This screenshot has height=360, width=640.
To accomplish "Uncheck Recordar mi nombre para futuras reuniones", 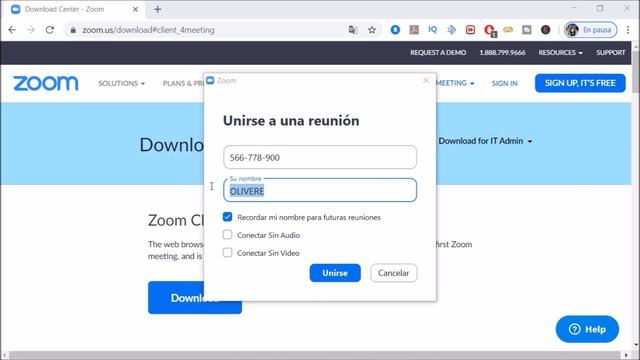I will pos(227,217).
